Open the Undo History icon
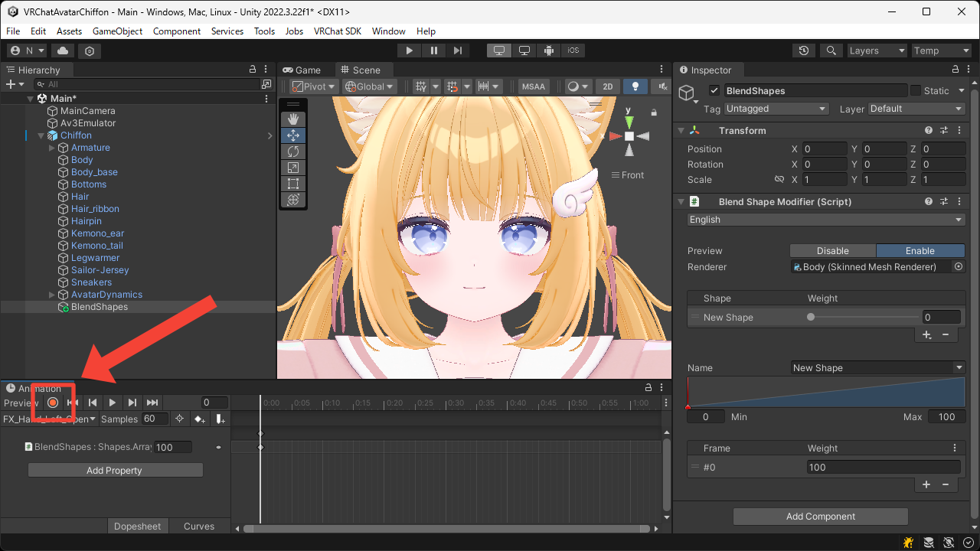980x551 pixels. 803,51
